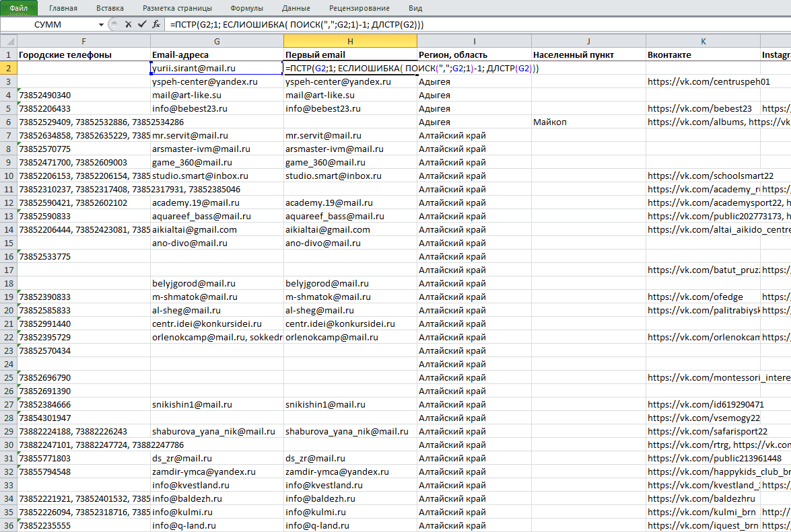Select row 17 header
Viewport: 791px width, 532px height.
[x=9, y=270]
